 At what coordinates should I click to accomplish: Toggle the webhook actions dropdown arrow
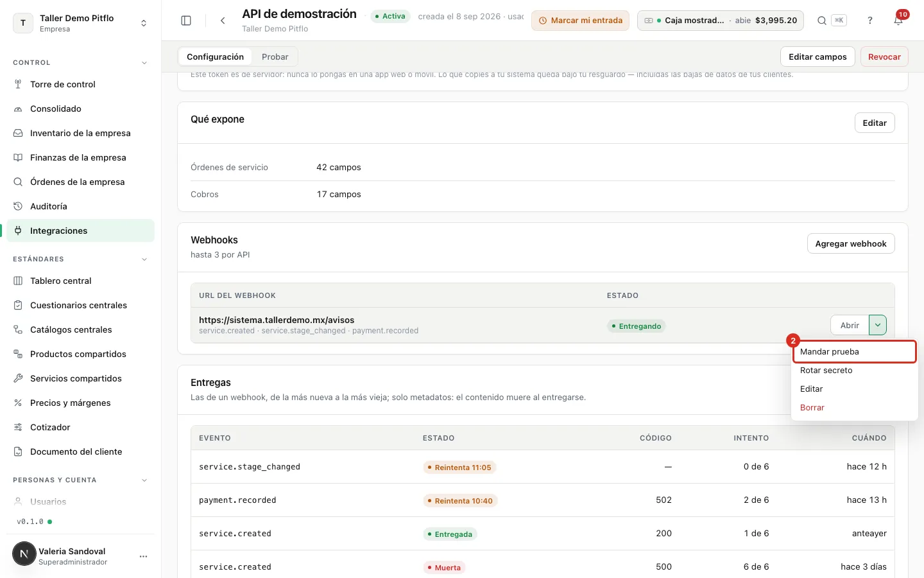(877, 325)
